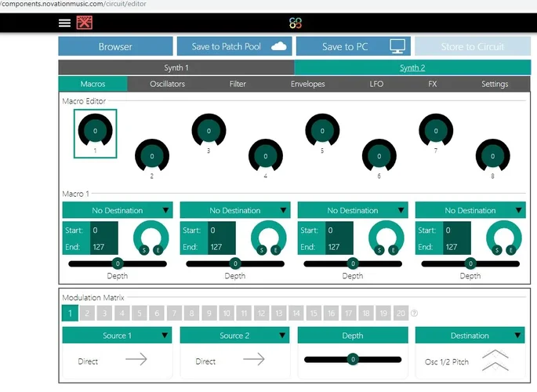
Task: Click Save to Patch Pool button
Action: [234, 46]
